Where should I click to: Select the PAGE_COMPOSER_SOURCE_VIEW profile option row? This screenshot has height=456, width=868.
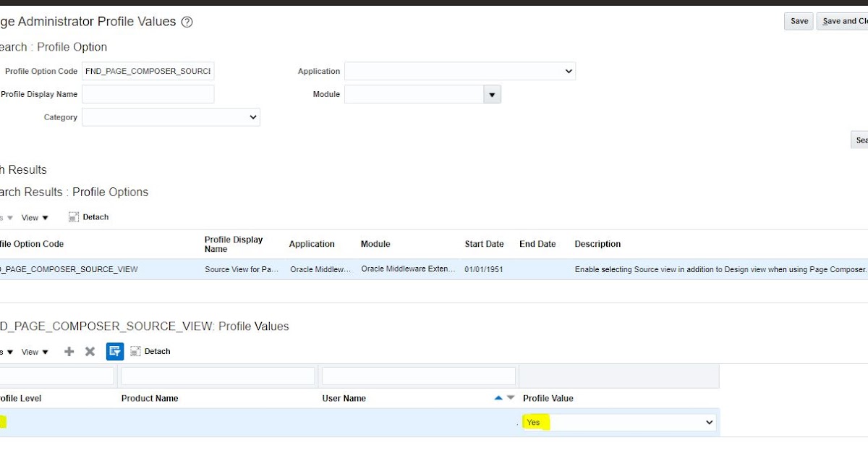click(x=434, y=269)
